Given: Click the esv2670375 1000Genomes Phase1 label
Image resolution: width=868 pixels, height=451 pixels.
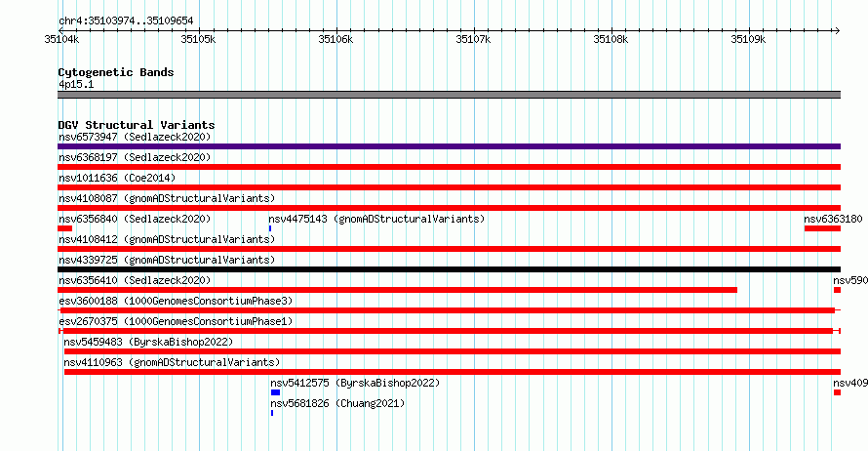Looking at the screenshot, I should tap(176, 321).
